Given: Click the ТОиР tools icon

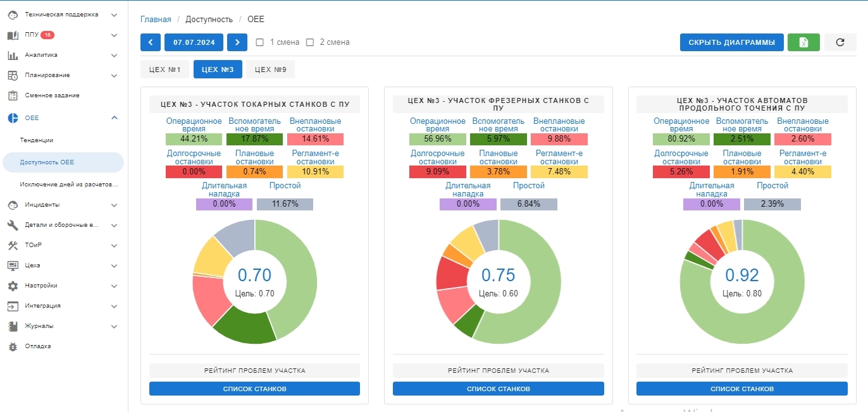Looking at the screenshot, I should point(13,245).
